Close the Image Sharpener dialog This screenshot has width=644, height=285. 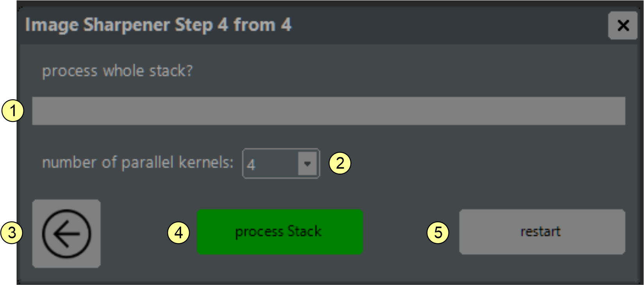(623, 26)
